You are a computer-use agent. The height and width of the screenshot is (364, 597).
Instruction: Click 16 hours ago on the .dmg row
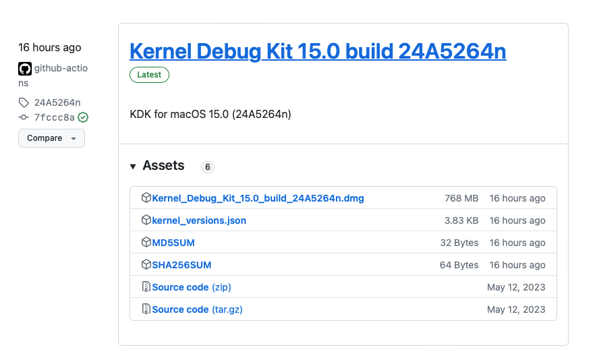point(517,198)
